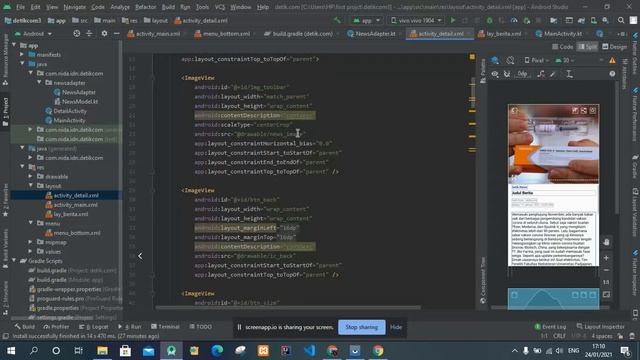
Task: Select DetailActivity in project tree
Action: [66, 111]
